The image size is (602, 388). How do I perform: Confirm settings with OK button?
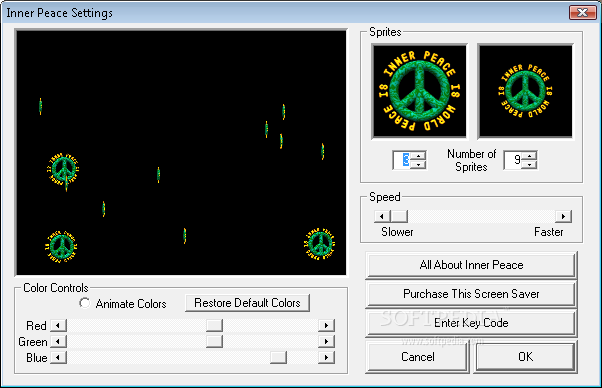click(x=525, y=357)
